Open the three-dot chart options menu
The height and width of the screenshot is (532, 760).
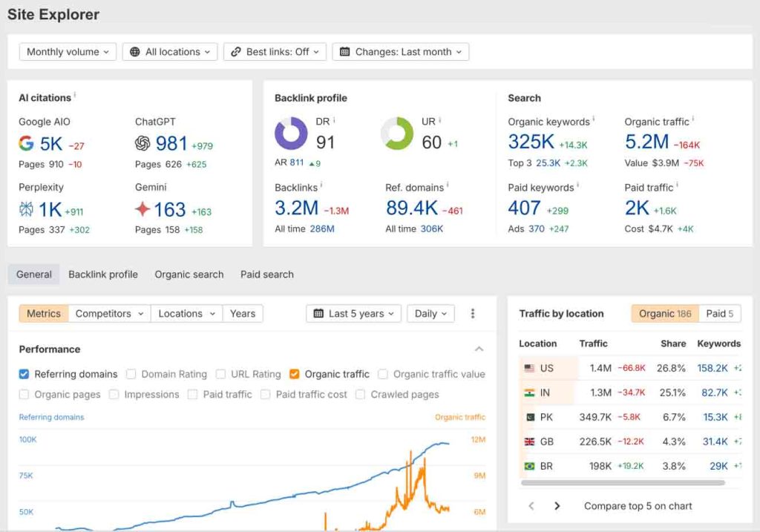[473, 314]
